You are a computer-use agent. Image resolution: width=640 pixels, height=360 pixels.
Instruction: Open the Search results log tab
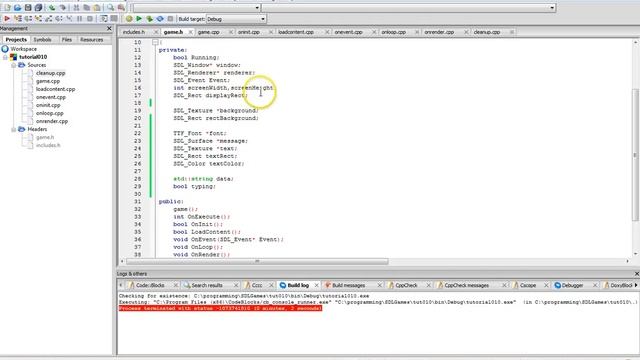pos(207,285)
